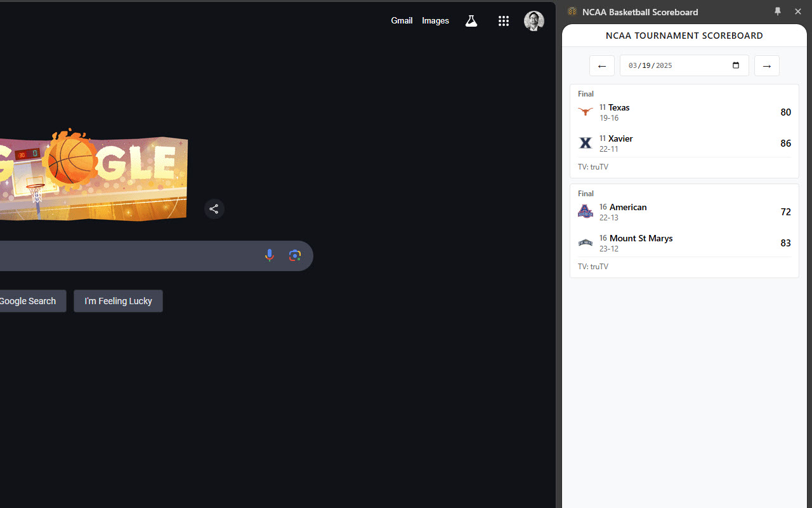Click Final status of Texas-Xavier game

tap(586, 94)
